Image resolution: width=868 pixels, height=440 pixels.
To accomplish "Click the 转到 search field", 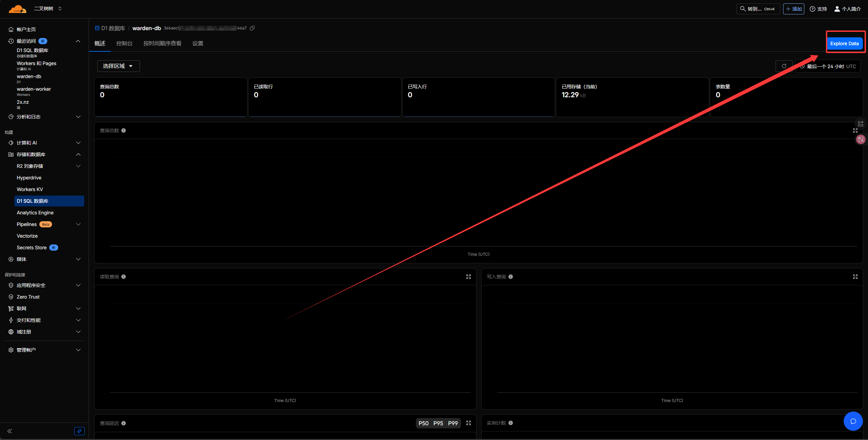I will click(758, 9).
